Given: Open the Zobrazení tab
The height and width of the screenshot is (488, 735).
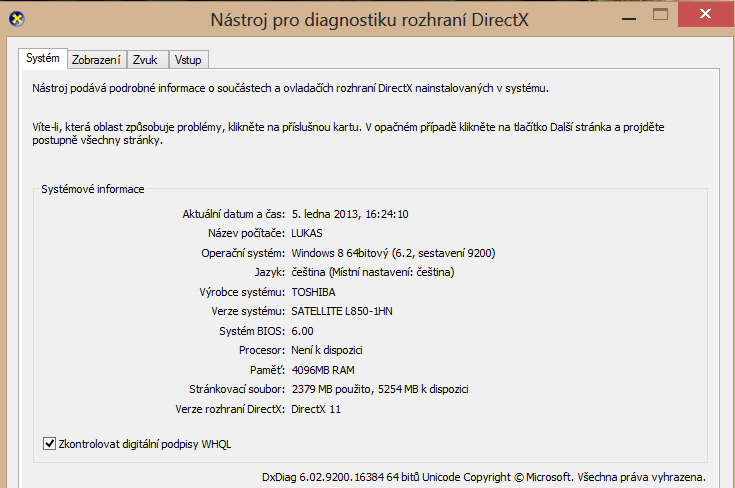Looking at the screenshot, I should pos(97,60).
